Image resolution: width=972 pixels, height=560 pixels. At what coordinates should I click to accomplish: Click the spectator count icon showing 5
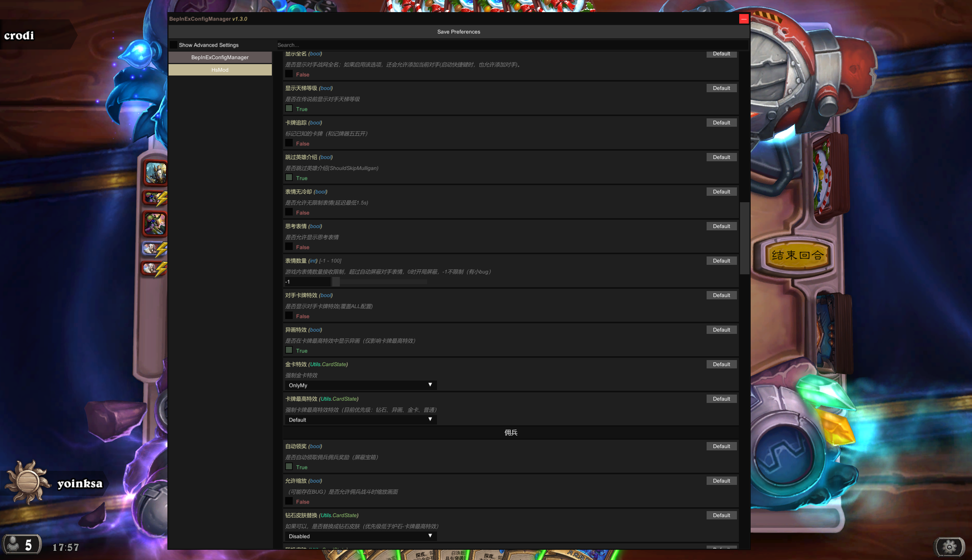(22, 544)
